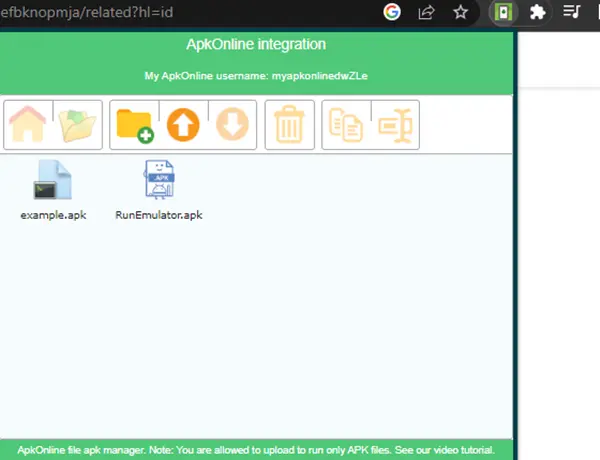Open the media control playlist icon
The image size is (600, 460).
(572, 11)
